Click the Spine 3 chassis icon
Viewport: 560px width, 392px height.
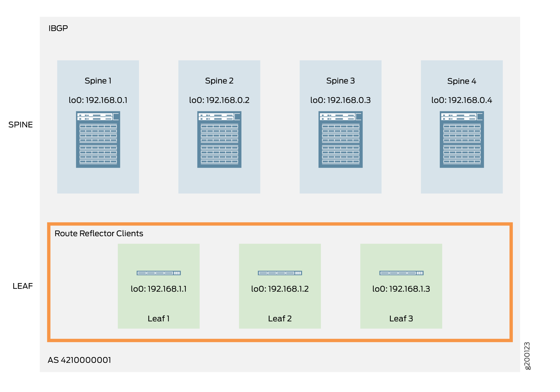[340, 139]
